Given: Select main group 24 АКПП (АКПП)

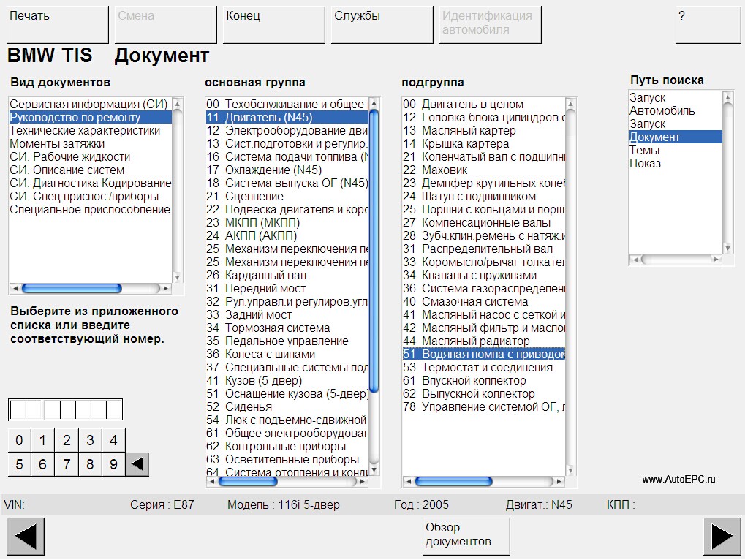Looking at the screenshot, I should pos(287,235).
